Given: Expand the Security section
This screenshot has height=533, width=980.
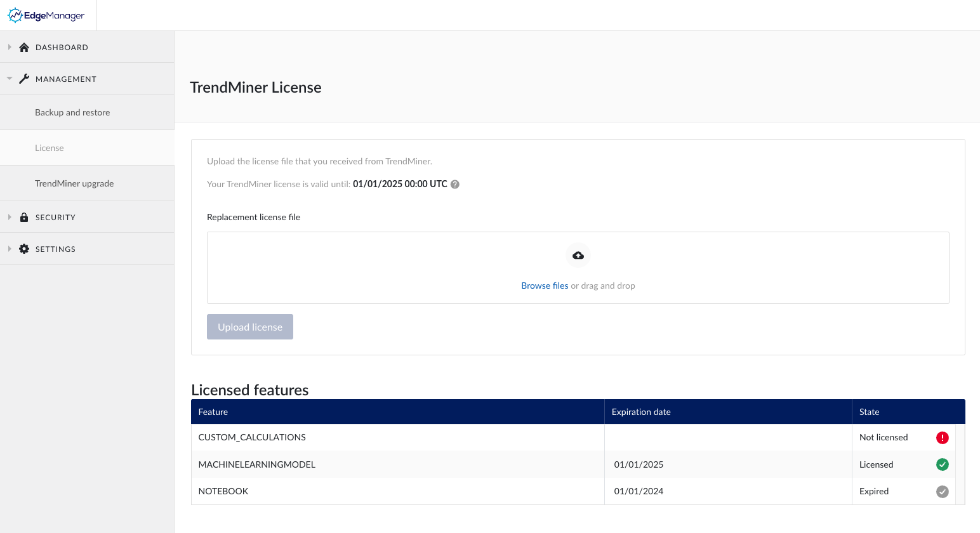Looking at the screenshot, I should (9, 216).
